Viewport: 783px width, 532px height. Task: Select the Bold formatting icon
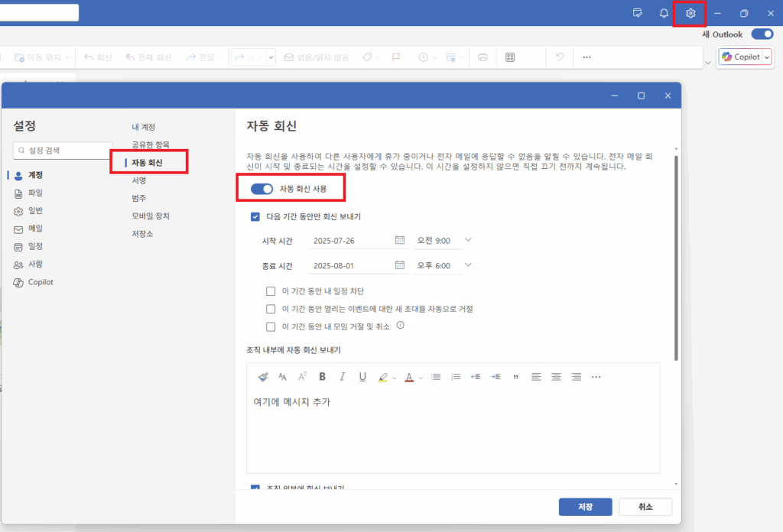[321, 376]
